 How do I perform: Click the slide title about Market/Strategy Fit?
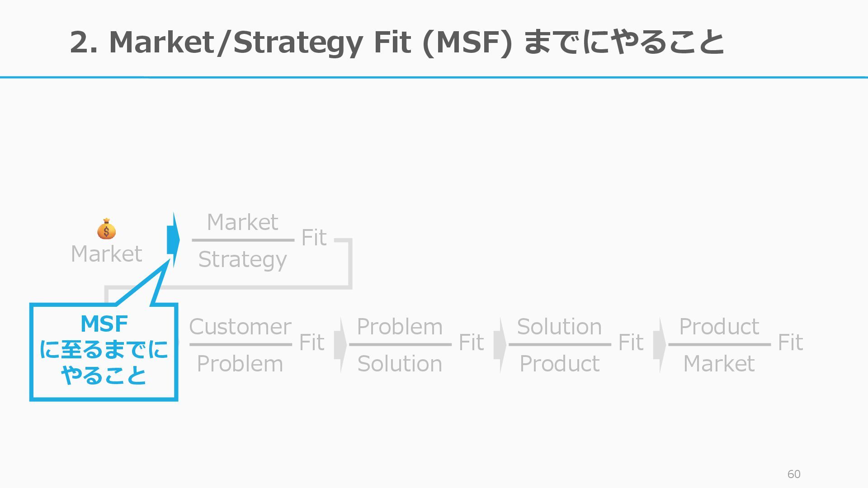[396, 42]
